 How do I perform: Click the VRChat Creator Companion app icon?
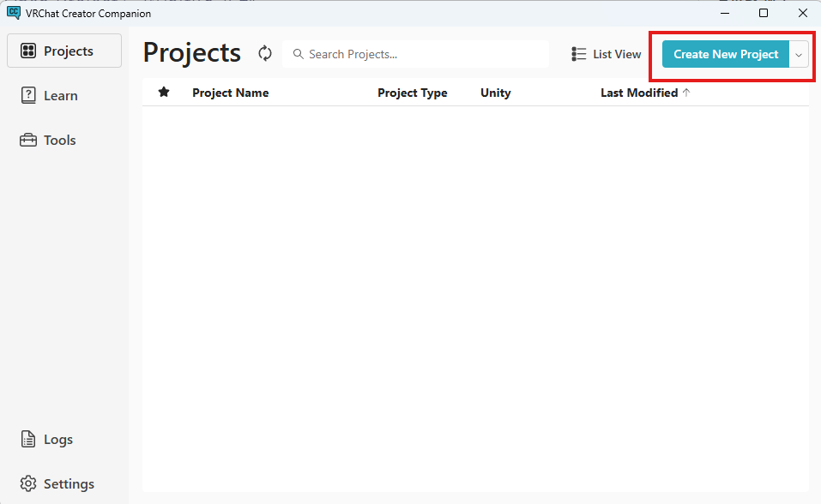pos(14,13)
